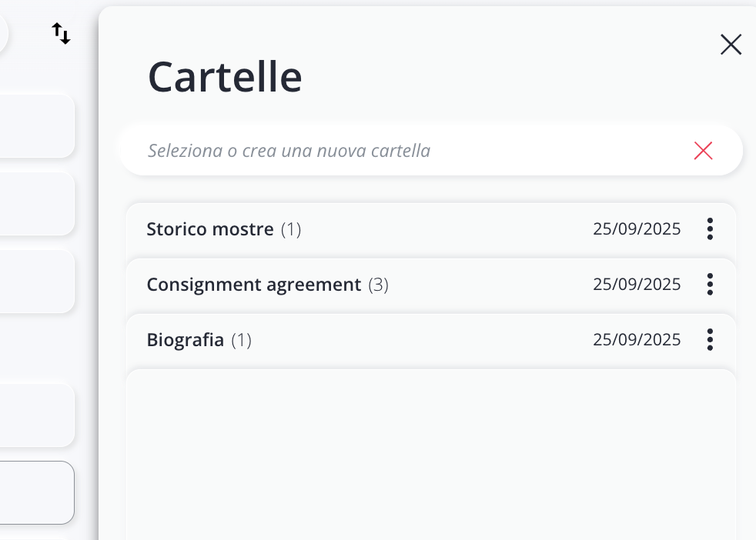
Task: Close the Cartelle panel
Action: [731, 45]
